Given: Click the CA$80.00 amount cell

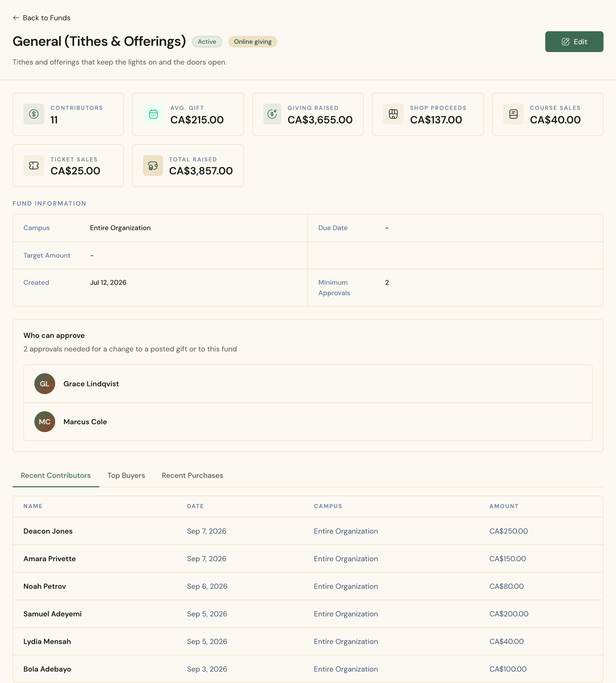Looking at the screenshot, I should [x=506, y=586].
